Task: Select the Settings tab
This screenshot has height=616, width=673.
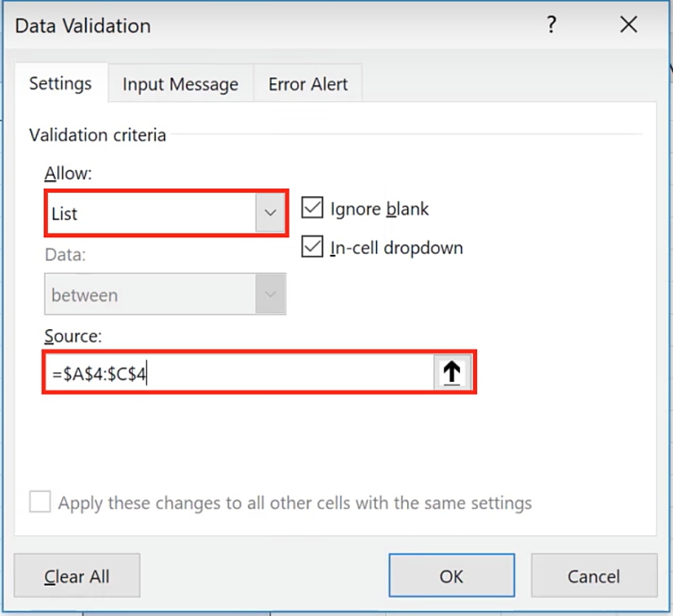Action: 61,84
